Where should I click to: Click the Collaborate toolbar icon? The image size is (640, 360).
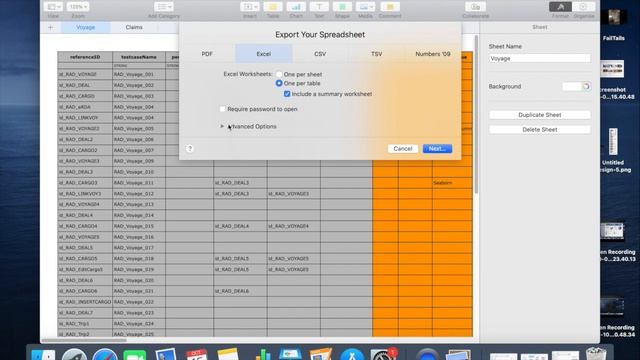tap(476, 7)
